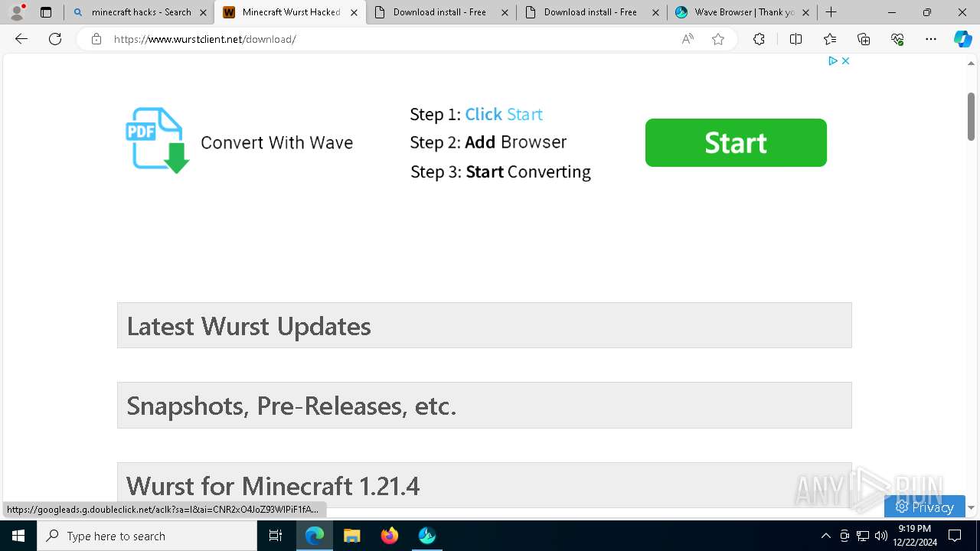Image resolution: width=980 pixels, height=551 pixels.
Task: Close the minecraft hacks Search tab
Action: (203, 12)
